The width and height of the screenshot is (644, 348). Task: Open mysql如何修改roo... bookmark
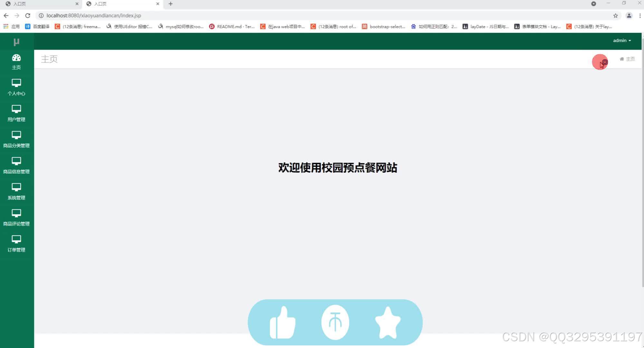181,26
